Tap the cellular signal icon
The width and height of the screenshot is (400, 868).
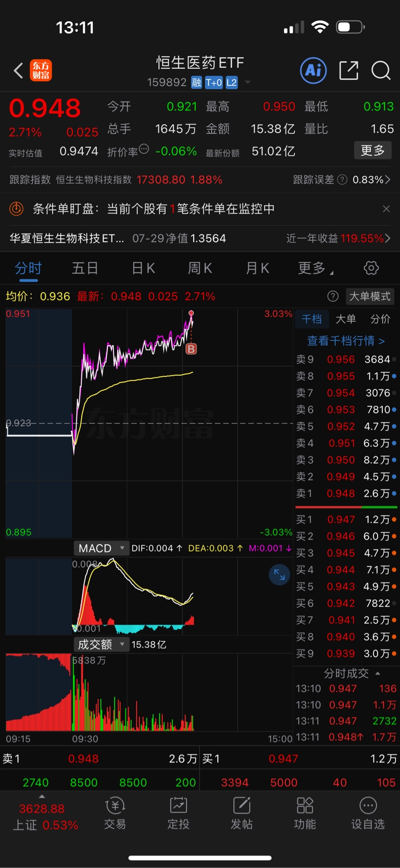pyautogui.click(x=294, y=27)
